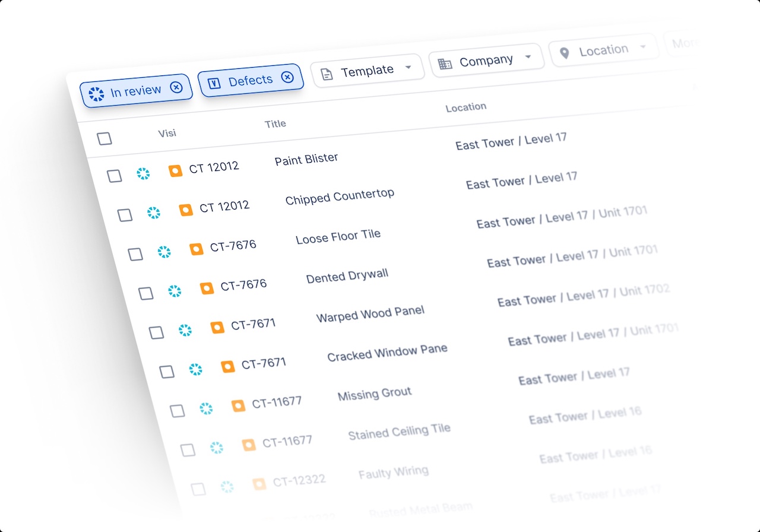Open the Stained Ceiling Tile item
Screen dimensions: 760x532
(x=399, y=432)
